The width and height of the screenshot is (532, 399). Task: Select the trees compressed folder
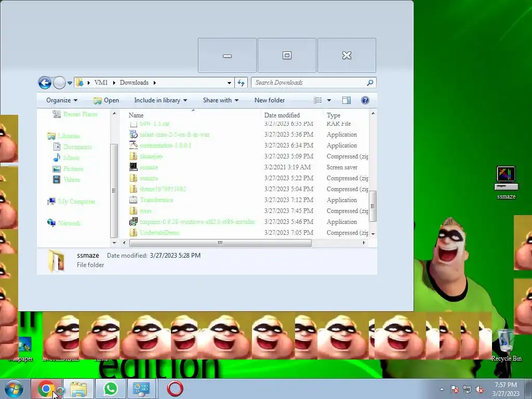point(145,211)
